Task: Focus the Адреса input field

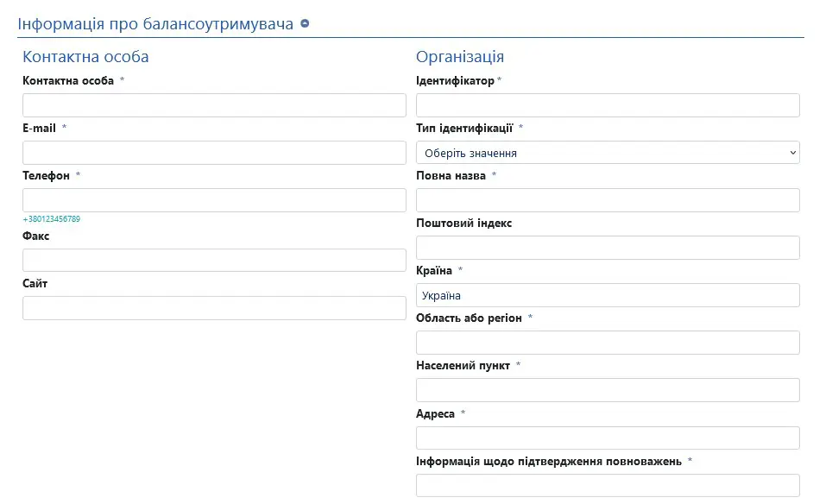Action: [x=608, y=438]
